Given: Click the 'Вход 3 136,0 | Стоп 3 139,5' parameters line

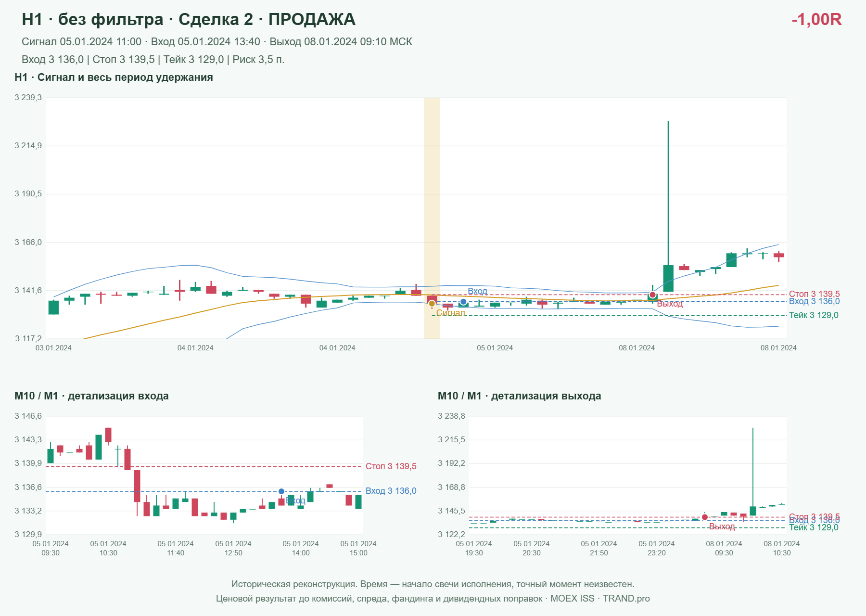Looking at the screenshot, I should point(153,60).
